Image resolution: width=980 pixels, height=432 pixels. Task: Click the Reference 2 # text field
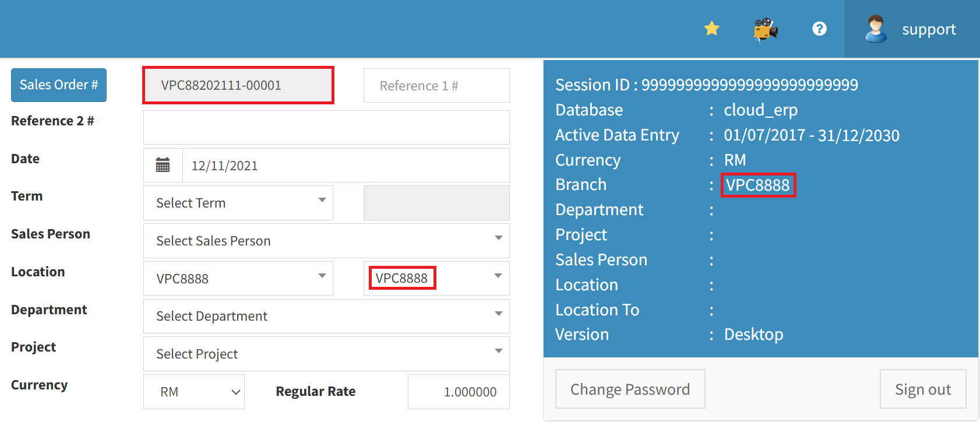(326, 127)
